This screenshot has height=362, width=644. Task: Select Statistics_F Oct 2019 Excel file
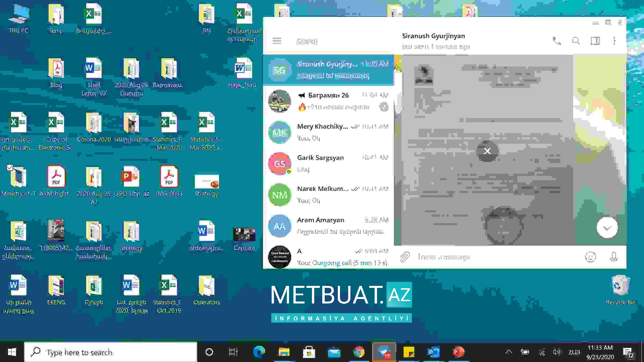click(169, 294)
